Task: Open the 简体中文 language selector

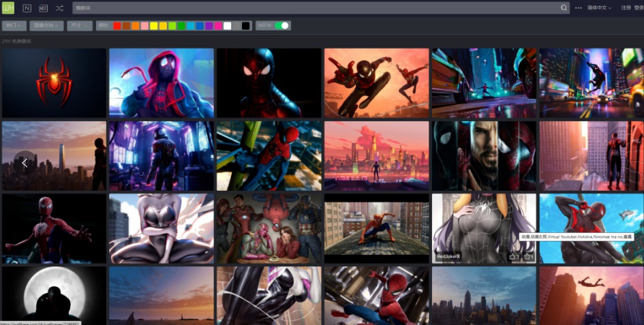Action: click(x=599, y=8)
